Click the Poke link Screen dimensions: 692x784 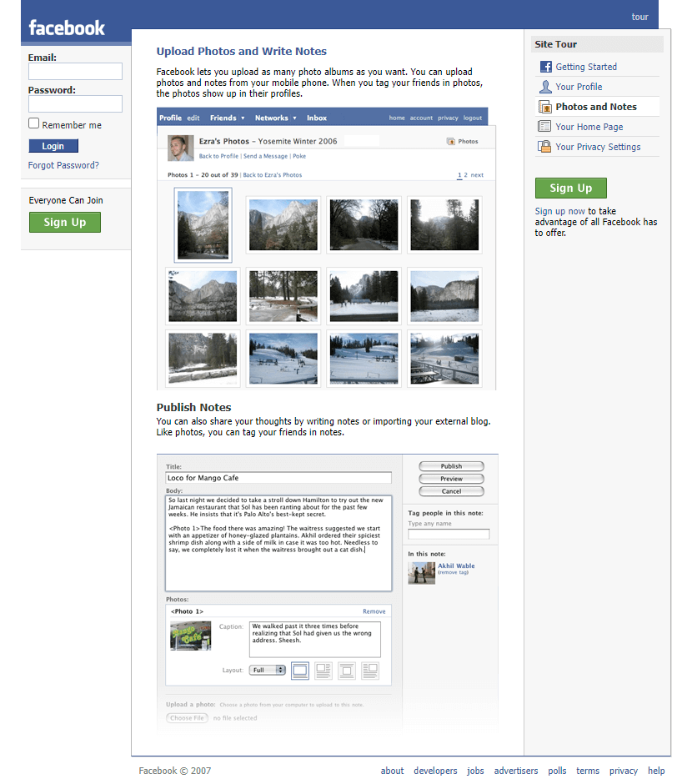(299, 156)
